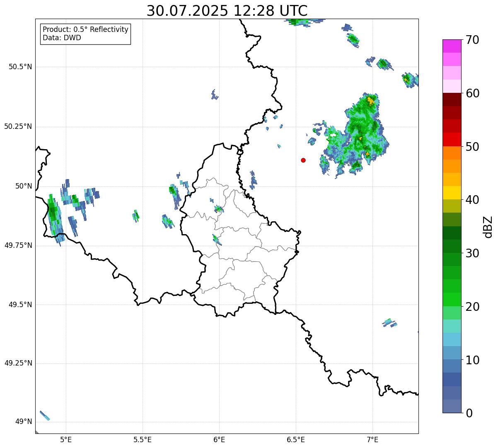The image size is (498, 448).
Task: Click the 50.5°N latitude label
Action: click(x=20, y=67)
